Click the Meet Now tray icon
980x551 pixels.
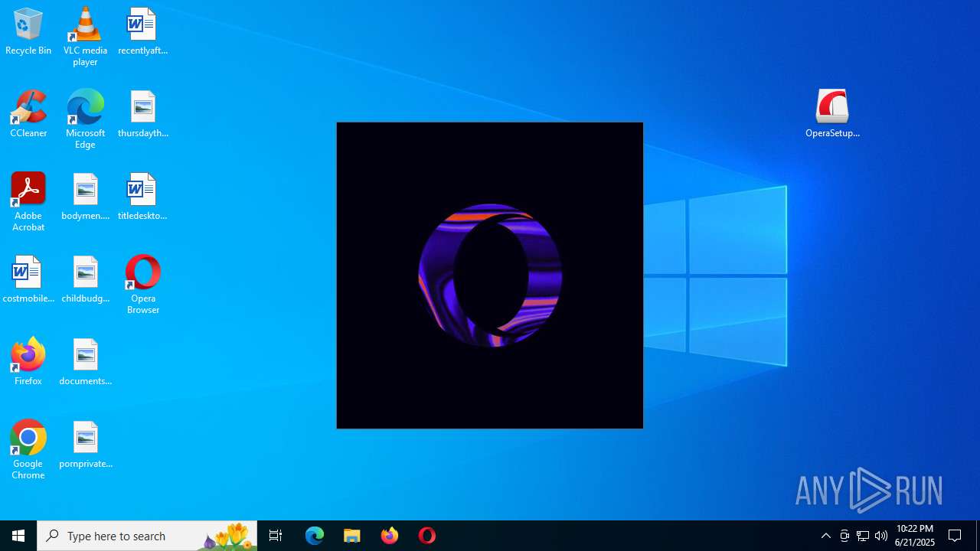[x=844, y=536]
